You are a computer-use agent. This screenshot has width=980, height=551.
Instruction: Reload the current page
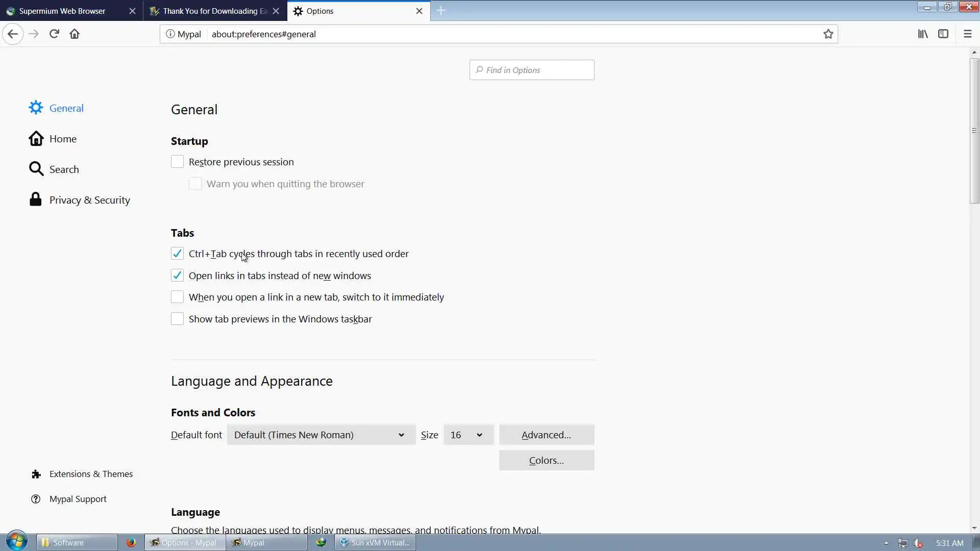click(x=54, y=34)
